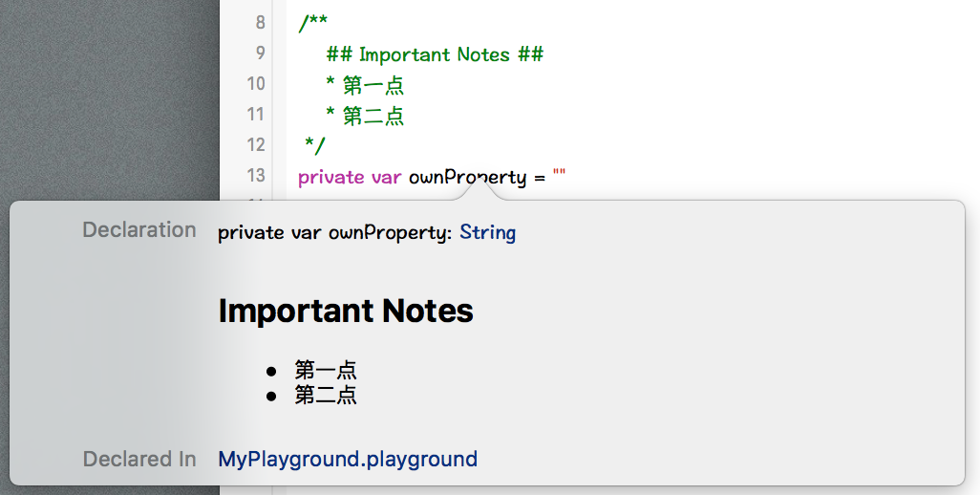
Task: Open the MyPlayground.playground link
Action: coord(348,459)
